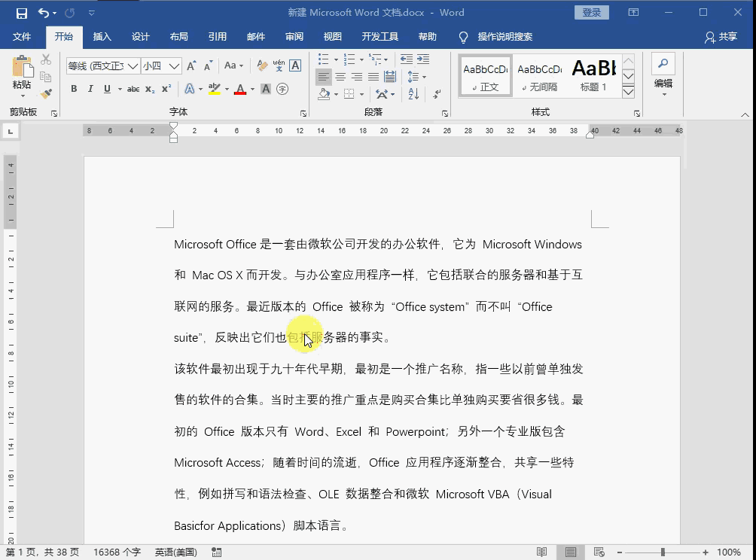Select the 无间隔 style
756x560 pixels.
point(540,76)
